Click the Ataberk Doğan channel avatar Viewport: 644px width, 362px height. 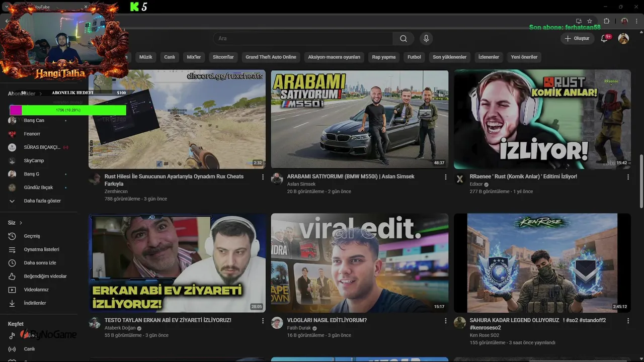point(95,323)
